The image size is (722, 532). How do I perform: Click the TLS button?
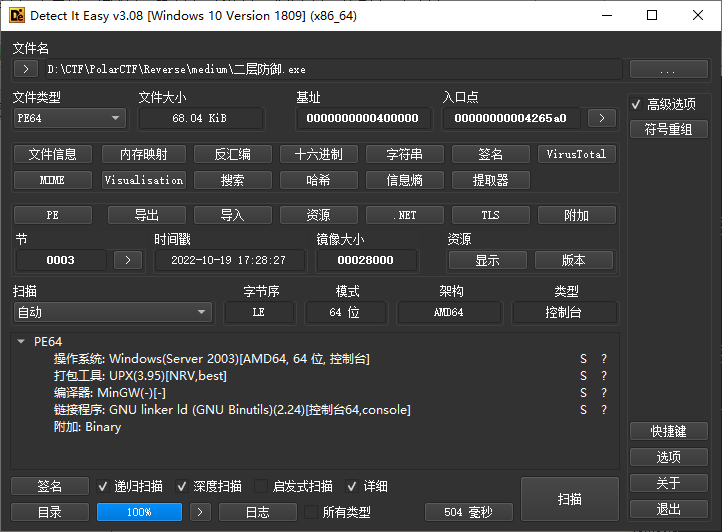[x=491, y=215]
